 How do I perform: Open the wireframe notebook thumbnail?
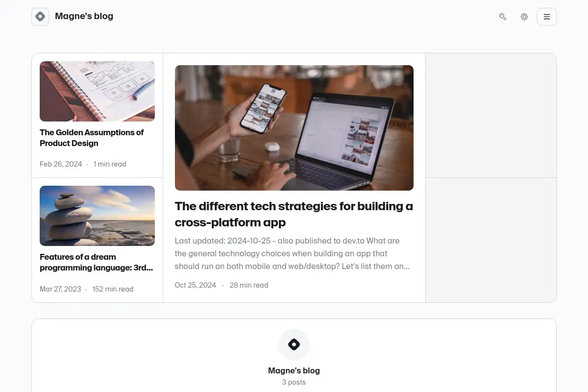pyautogui.click(x=97, y=91)
